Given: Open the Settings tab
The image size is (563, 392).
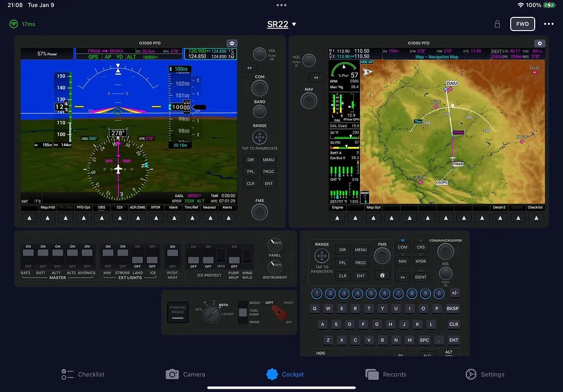Looking at the screenshot, I should (485, 375).
